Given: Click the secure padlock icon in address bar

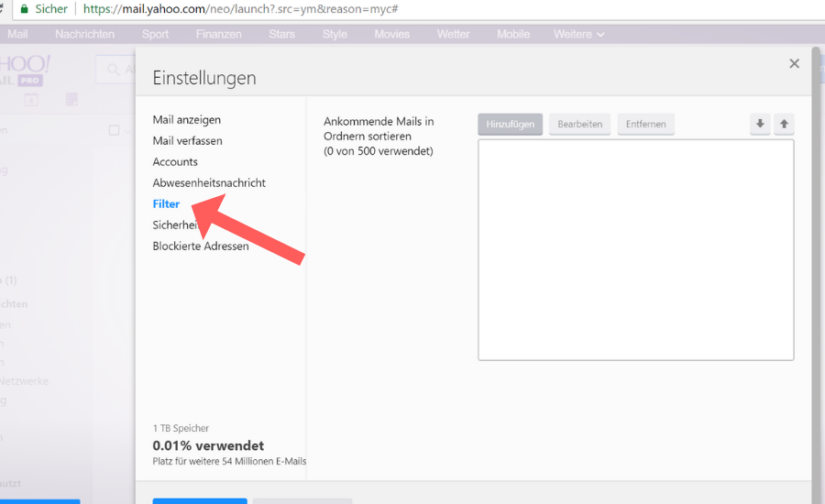Looking at the screenshot, I should pos(24,9).
